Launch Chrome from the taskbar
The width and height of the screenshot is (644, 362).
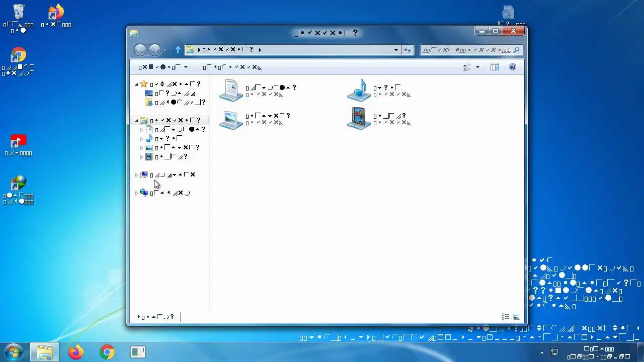pos(107,352)
